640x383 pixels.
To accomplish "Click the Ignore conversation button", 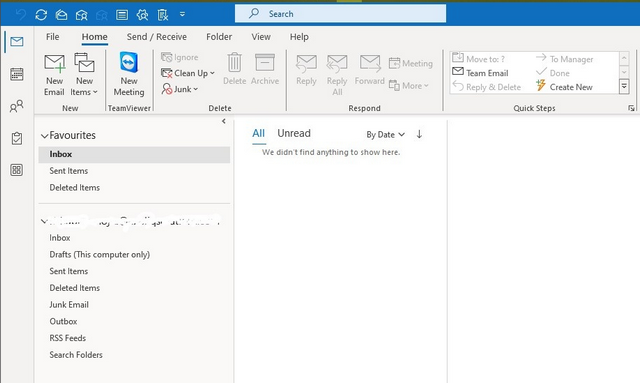I will click(x=180, y=57).
